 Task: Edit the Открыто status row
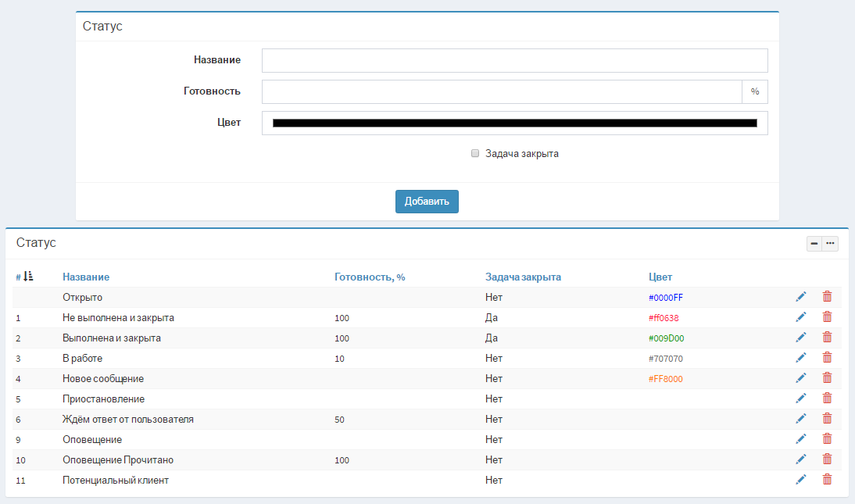click(x=800, y=297)
